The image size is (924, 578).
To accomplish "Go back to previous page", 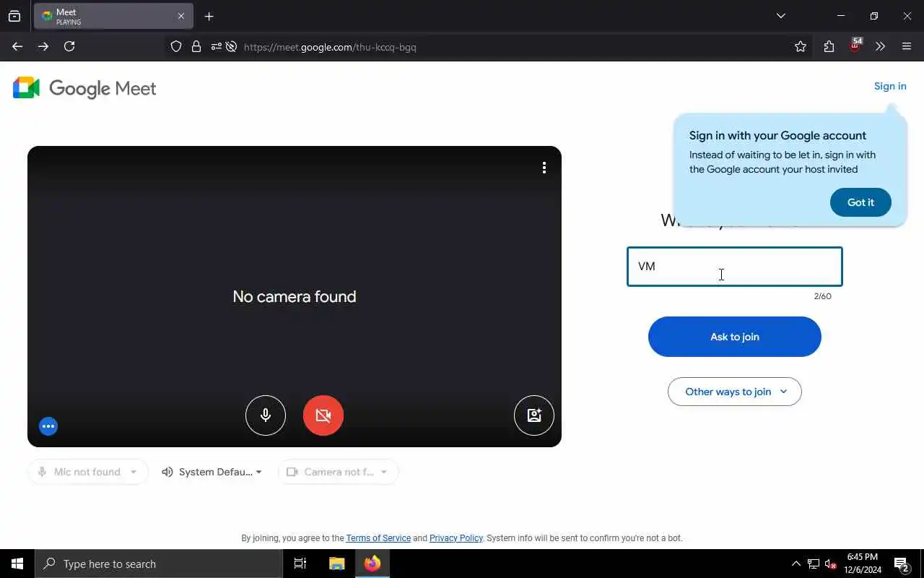I will (x=17, y=46).
